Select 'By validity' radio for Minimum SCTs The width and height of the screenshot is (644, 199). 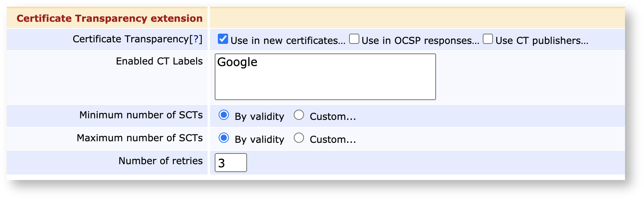point(224,115)
